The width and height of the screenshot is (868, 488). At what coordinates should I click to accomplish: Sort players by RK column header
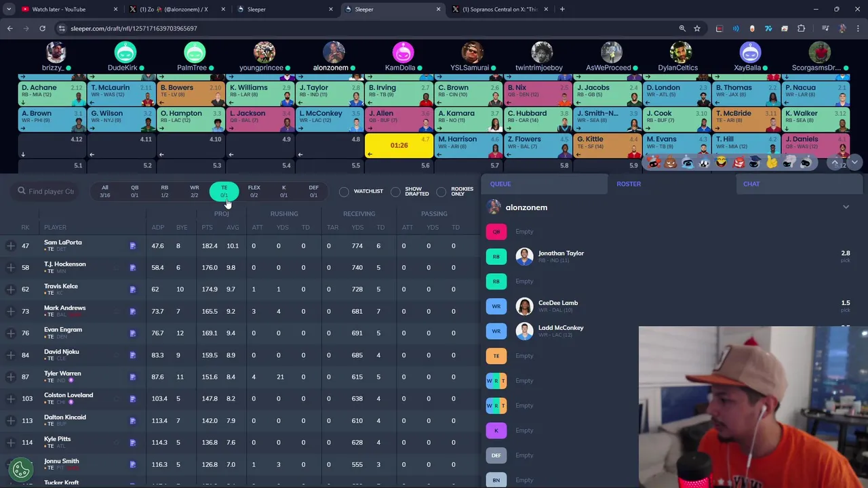(25, 228)
